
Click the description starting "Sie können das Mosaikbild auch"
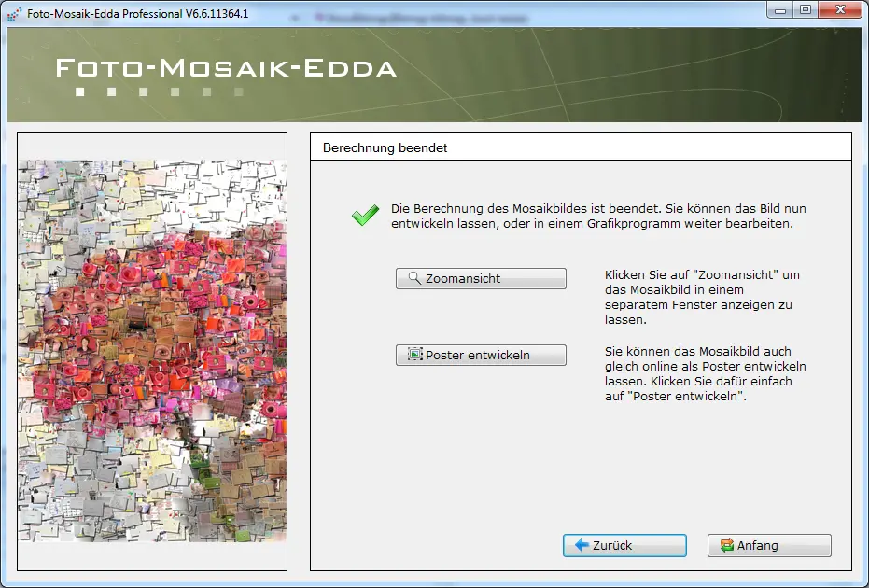pyautogui.click(x=706, y=373)
